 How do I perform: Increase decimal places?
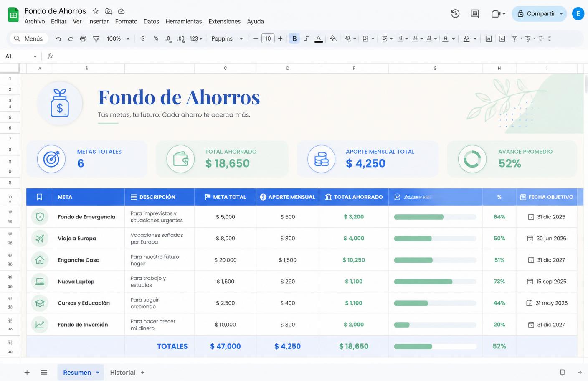pos(181,38)
